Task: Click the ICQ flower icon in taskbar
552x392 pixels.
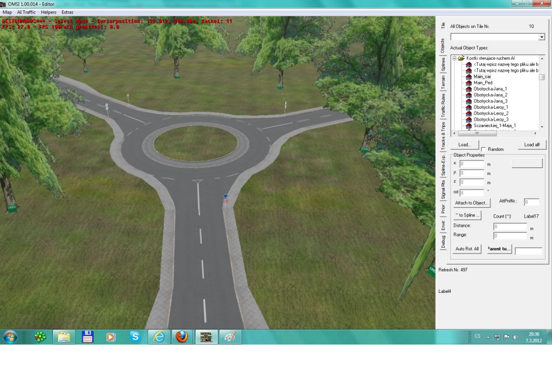Action: tap(40, 337)
